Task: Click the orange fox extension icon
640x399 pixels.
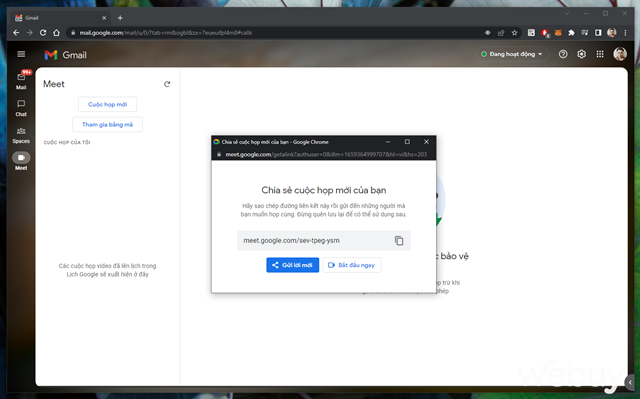Action: (558, 33)
